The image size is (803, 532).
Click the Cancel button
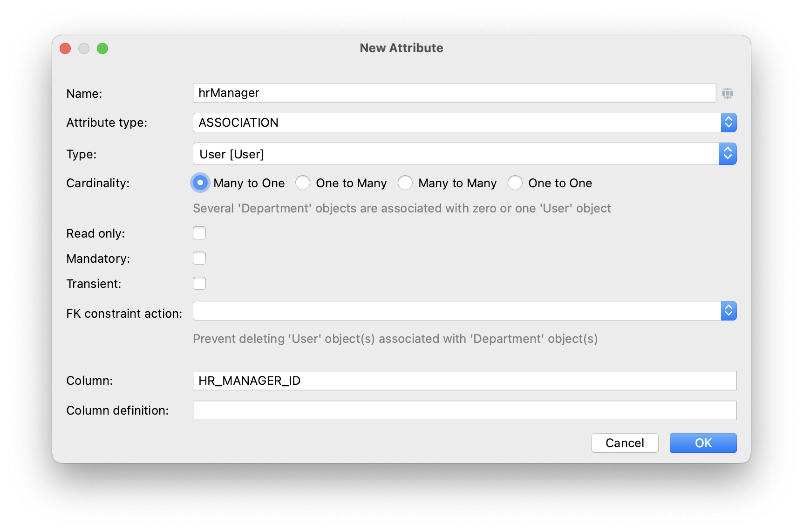[625, 443]
